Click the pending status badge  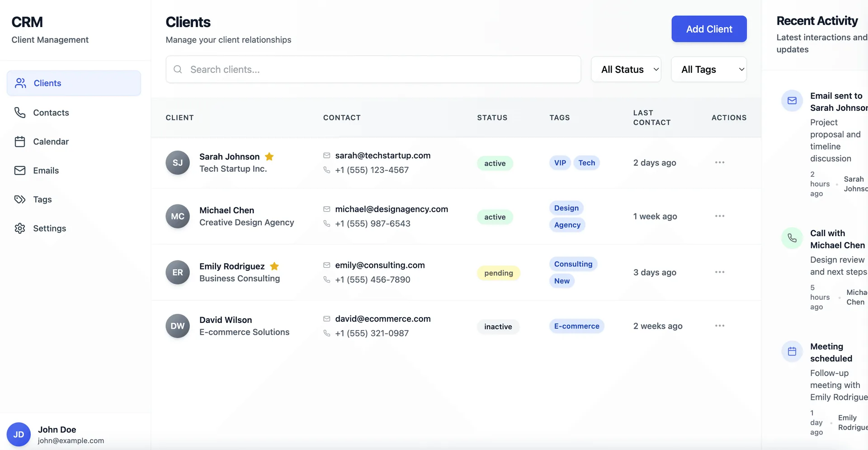pyautogui.click(x=499, y=273)
